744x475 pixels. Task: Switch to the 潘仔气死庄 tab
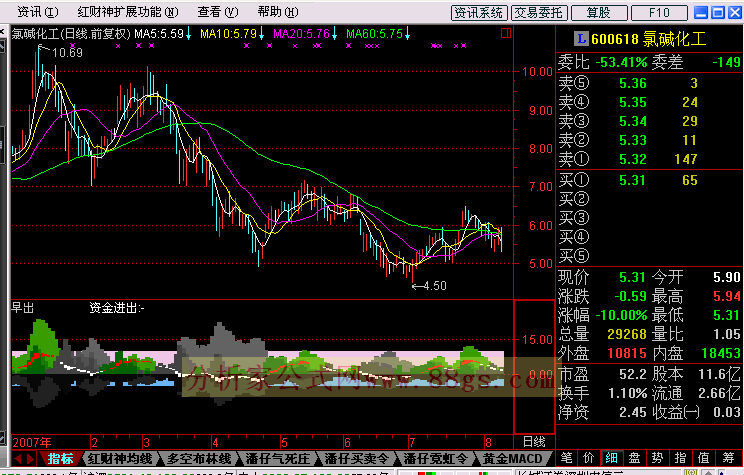pyautogui.click(x=278, y=459)
